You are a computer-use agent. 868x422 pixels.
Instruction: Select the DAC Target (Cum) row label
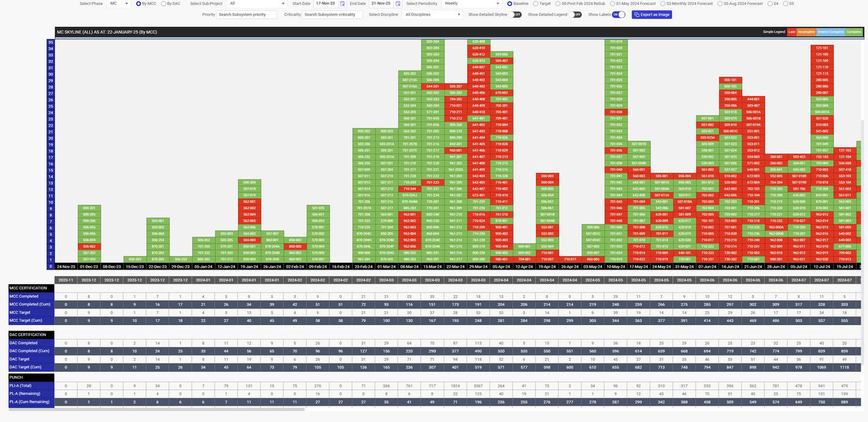point(31,367)
